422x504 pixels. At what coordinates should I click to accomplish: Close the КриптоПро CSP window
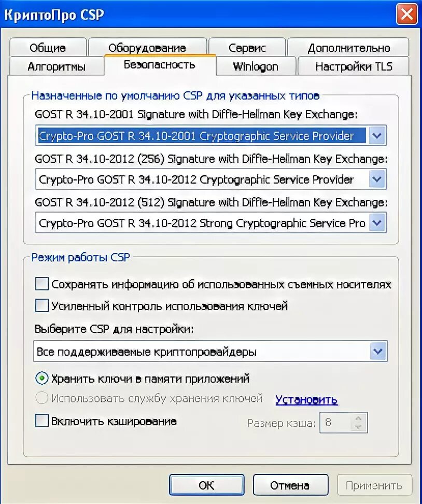click(x=407, y=15)
